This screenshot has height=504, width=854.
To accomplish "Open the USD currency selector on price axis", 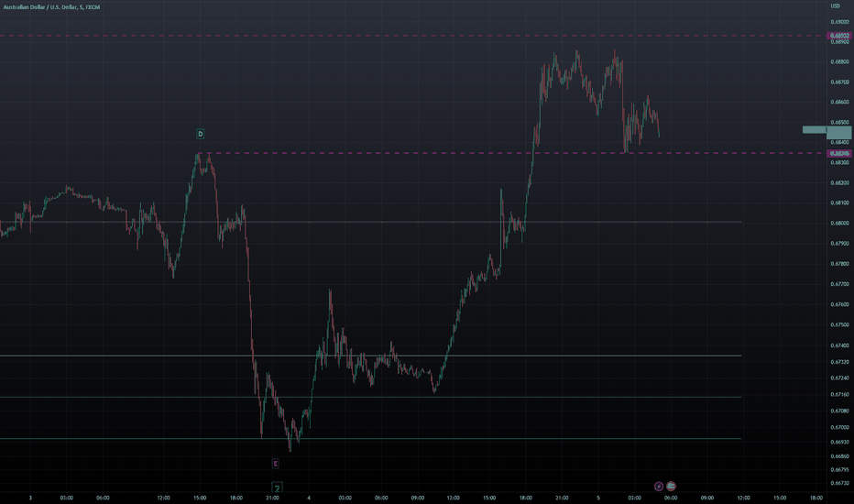I will 835,6.
